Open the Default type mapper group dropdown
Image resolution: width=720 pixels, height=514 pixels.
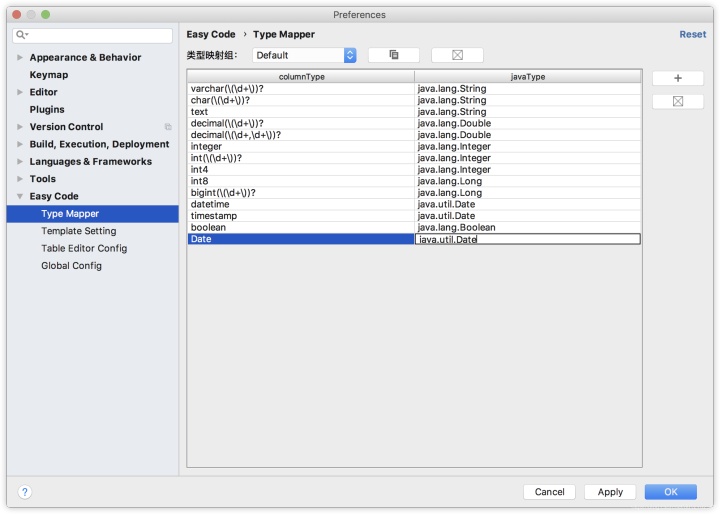[x=304, y=55]
